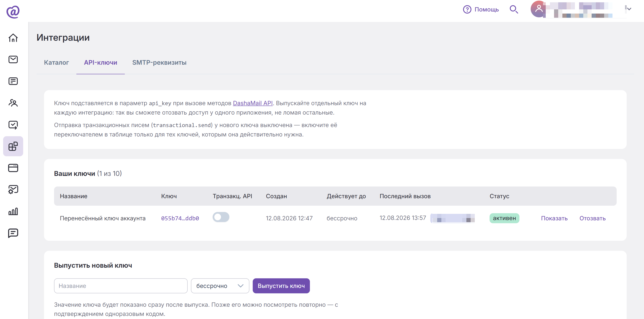Click the Название column header

point(73,196)
